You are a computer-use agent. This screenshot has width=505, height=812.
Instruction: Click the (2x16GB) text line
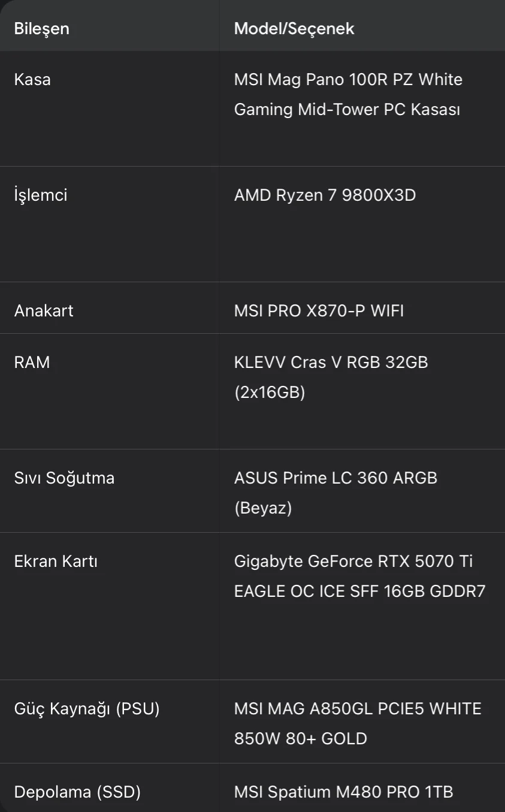click(x=270, y=392)
